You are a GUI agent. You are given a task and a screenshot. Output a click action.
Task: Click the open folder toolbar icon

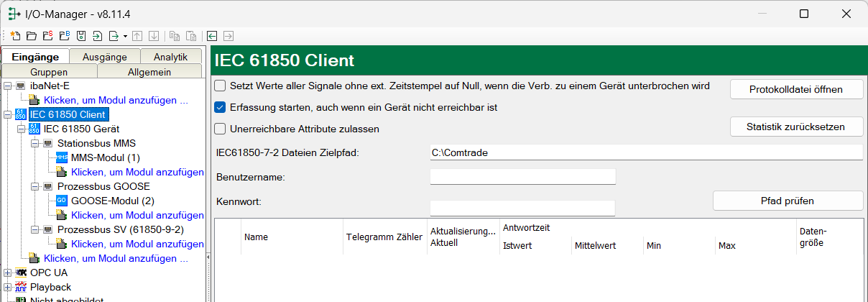point(31,35)
